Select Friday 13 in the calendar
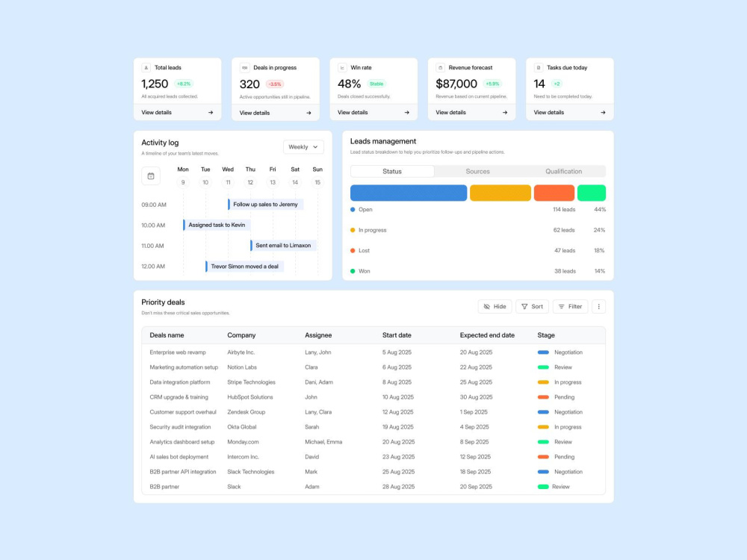Image resolution: width=747 pixels, height=560 pixels. coord(273,182)
